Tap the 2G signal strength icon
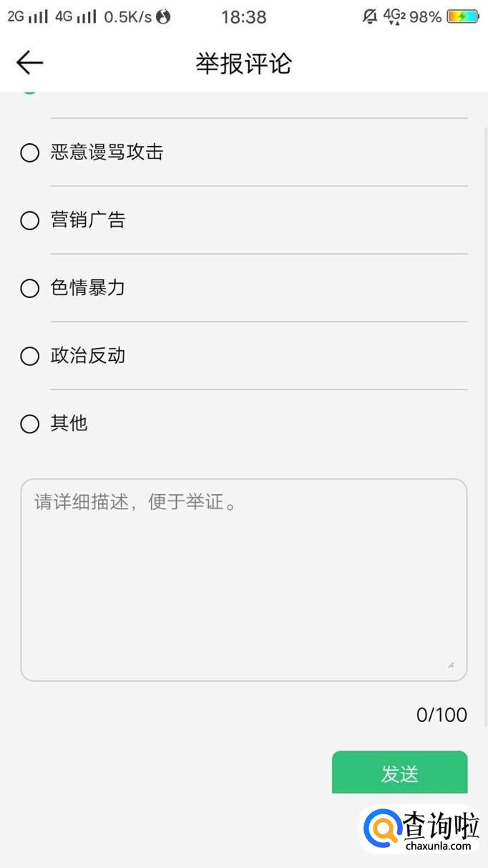Screen dimensions: 488x868 [x=28, y=16]
